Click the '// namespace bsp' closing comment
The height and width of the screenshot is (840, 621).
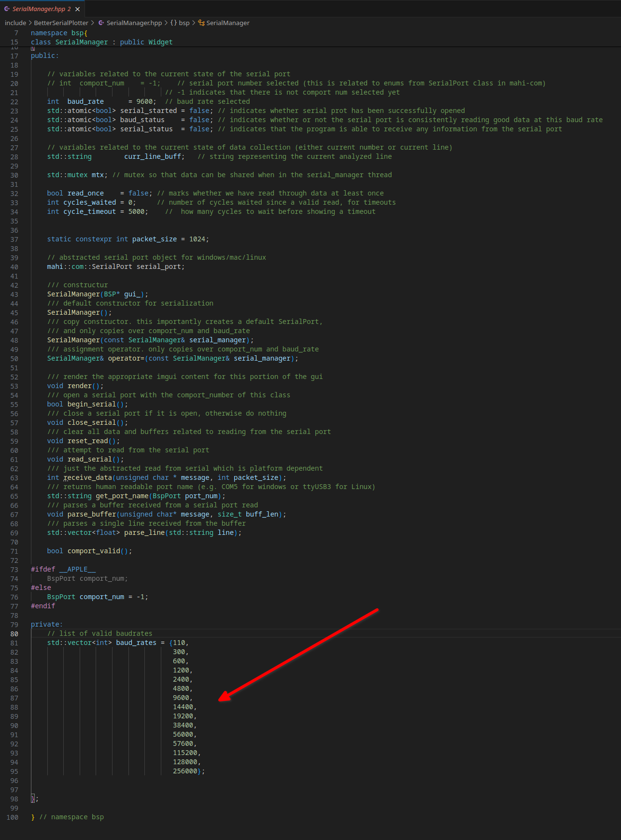[71, 817]
